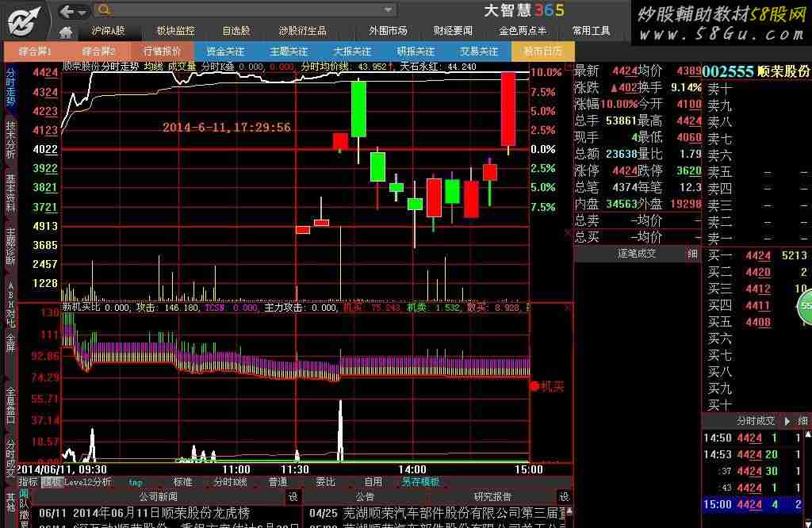Click into the stock search field
The width and height of the screenshot is (812, 528).
246,10
